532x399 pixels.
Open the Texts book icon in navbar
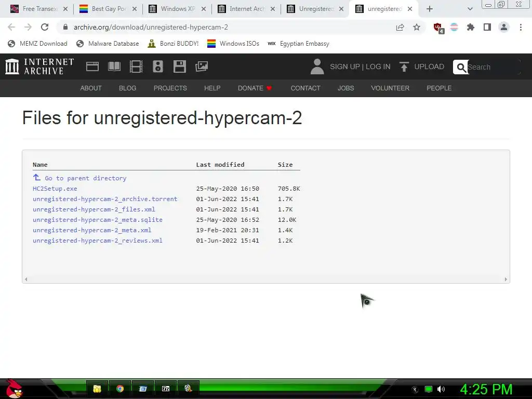click(x=114, y=66)
